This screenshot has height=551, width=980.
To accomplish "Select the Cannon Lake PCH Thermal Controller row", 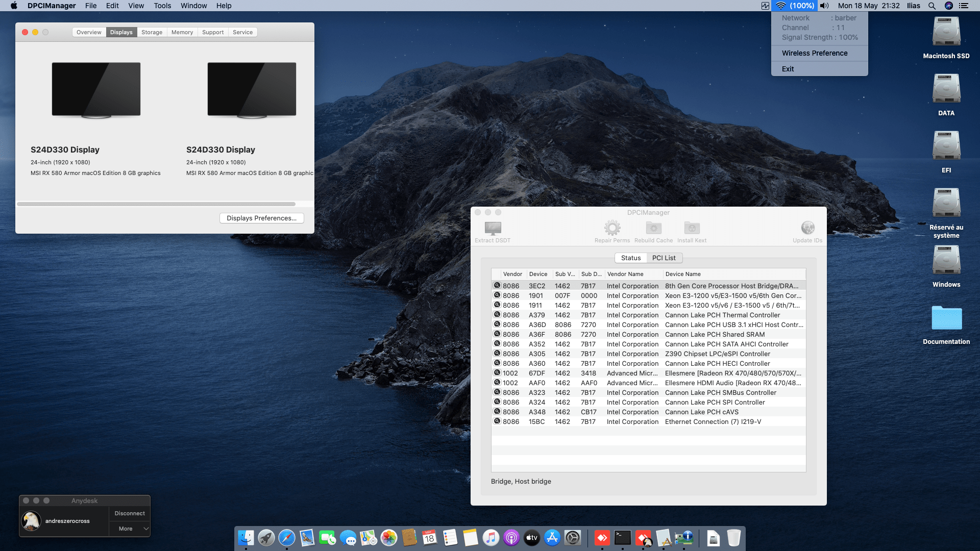I will point(648,315).
